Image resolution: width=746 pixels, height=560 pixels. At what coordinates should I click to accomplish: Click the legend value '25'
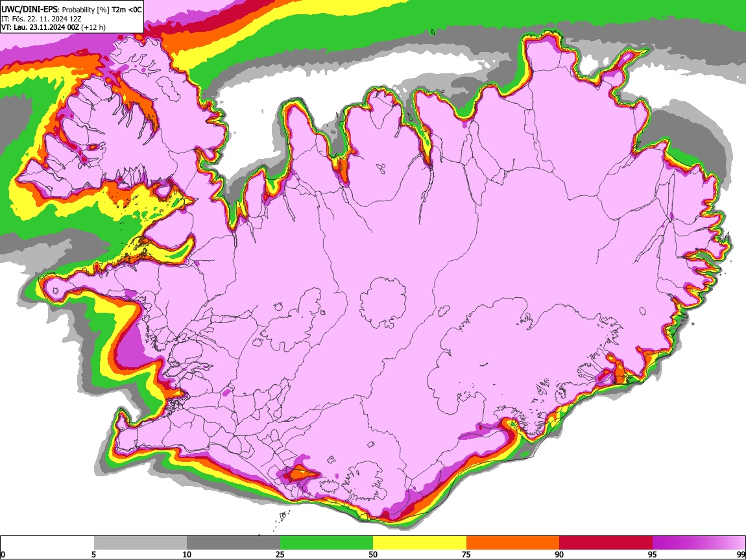(280, 555)
